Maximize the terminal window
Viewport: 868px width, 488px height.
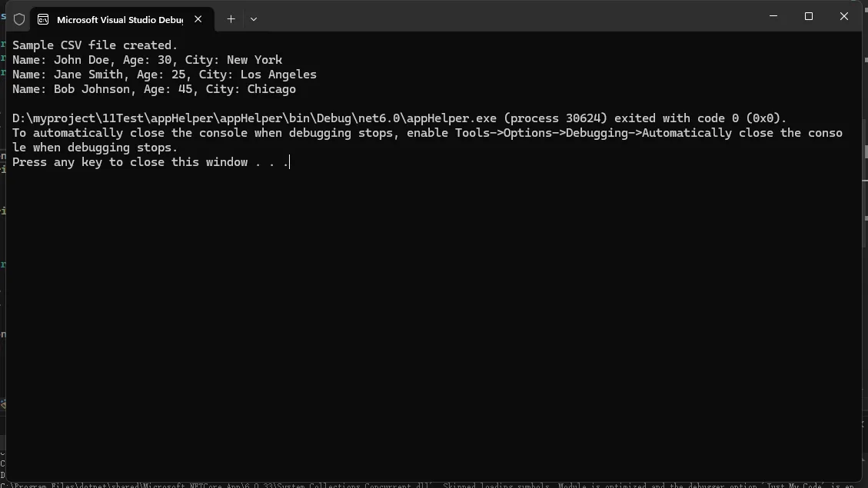(x=809, y=16)
